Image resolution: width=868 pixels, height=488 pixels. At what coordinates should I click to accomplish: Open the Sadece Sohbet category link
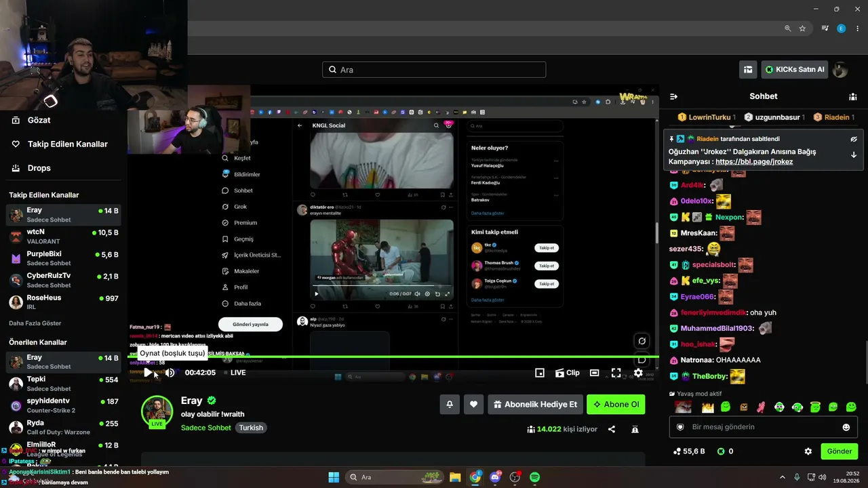pos(206,428)
